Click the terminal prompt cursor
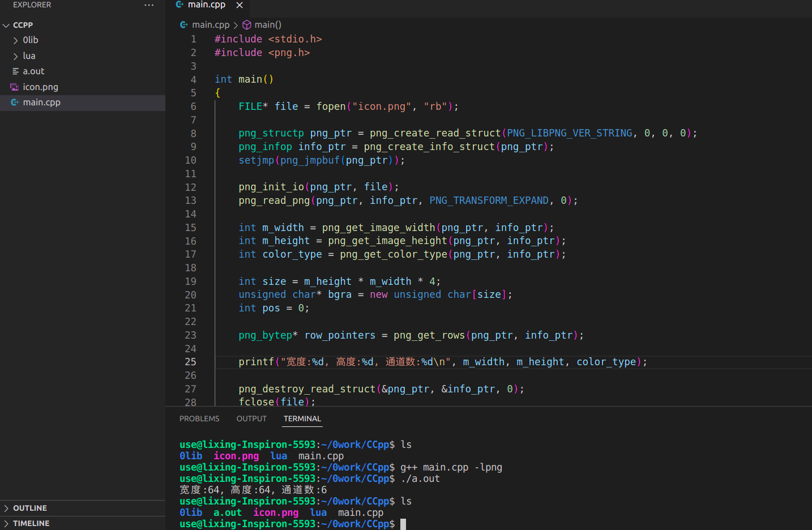 (403, 524)
